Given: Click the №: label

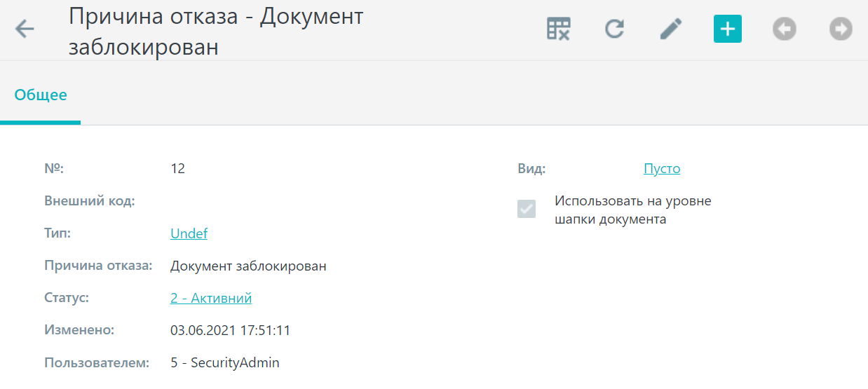Looking at the screenshot, I should click(x=54, y=169).
